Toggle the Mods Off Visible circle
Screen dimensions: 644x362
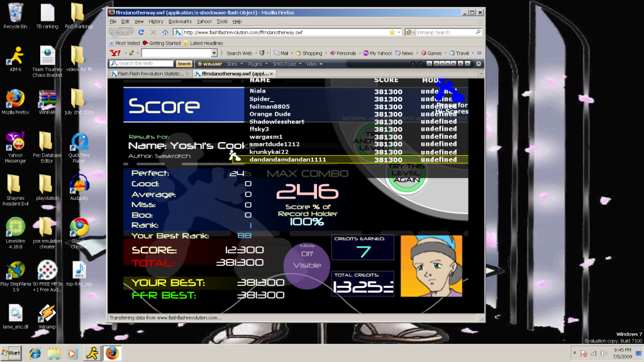point(307,260)
